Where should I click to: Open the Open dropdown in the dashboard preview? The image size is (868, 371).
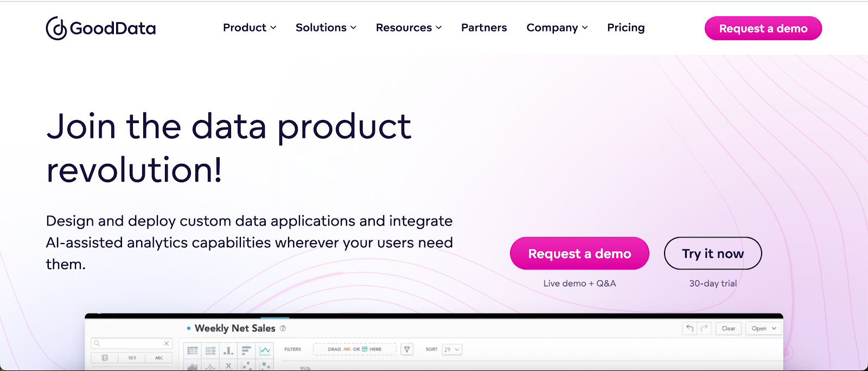click(764, 328)
